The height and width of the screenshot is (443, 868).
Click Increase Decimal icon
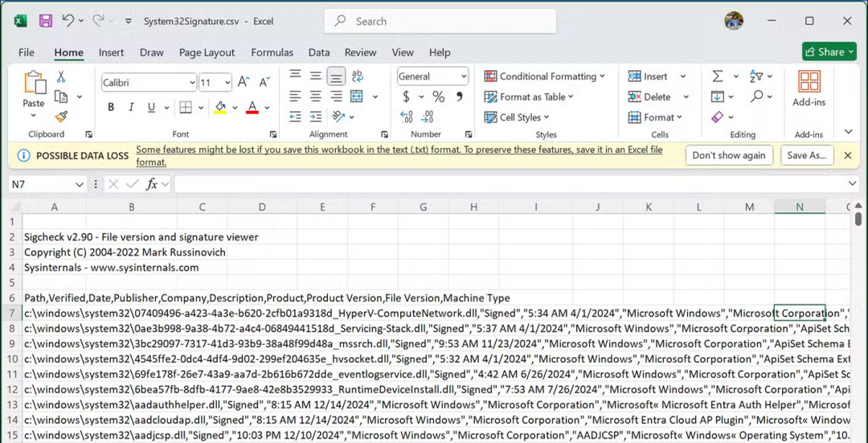pyautogui.click(x=407, y=117)
